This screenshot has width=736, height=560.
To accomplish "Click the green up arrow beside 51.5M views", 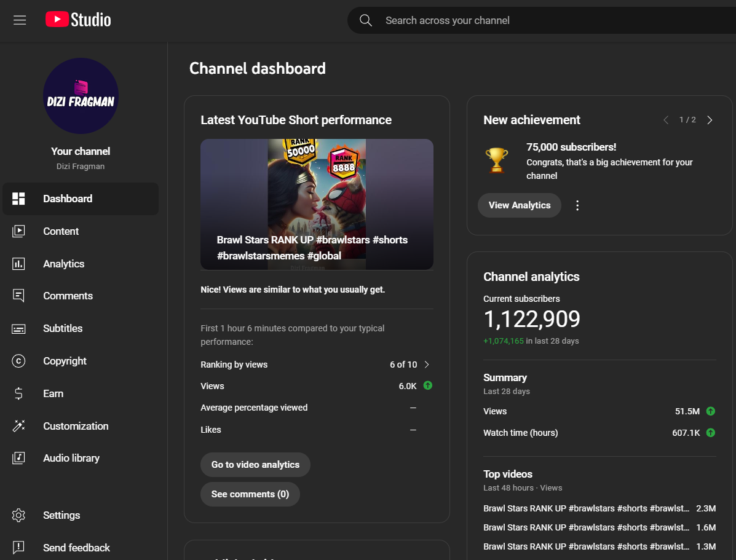I will click(x=711, y=411).
